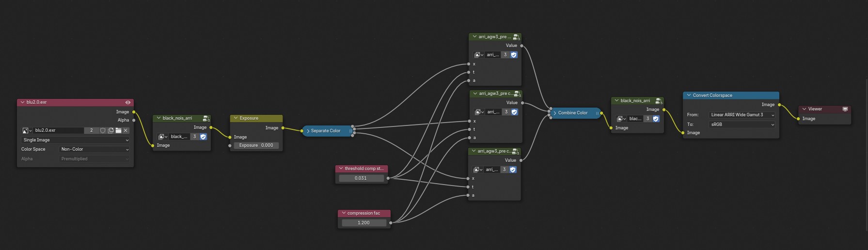
Task: Toggle fake user shield on topmost arri_agw3_pre node
Action: pos(514,55)
